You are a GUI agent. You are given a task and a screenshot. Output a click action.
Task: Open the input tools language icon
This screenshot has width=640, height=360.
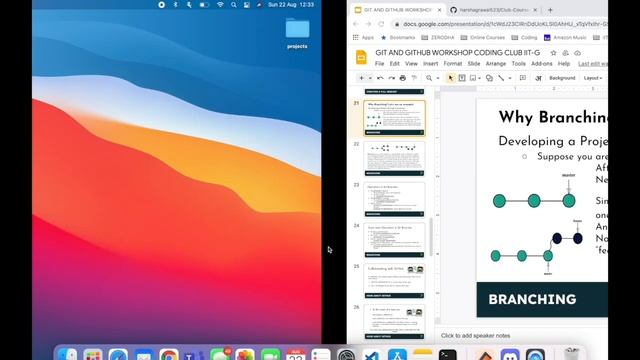point(538,78)
